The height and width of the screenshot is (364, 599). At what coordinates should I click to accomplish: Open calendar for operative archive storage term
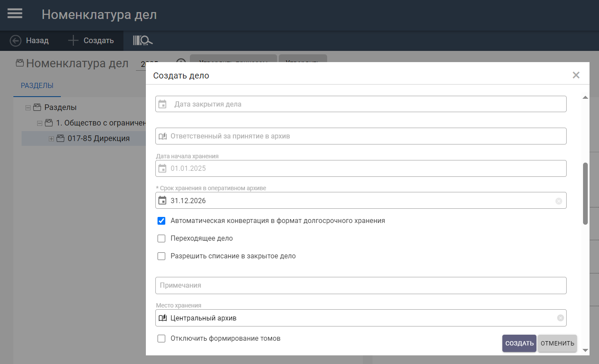point(162,201)
